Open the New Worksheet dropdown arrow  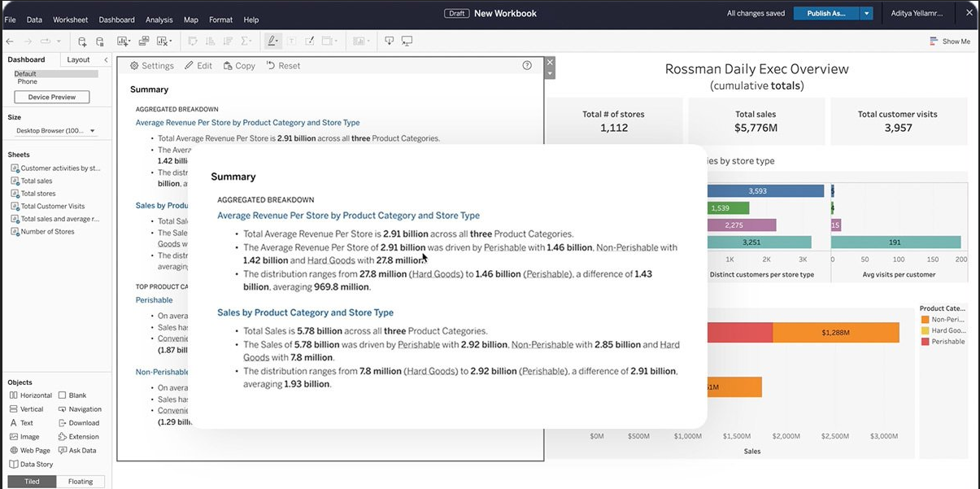point(130,41)
